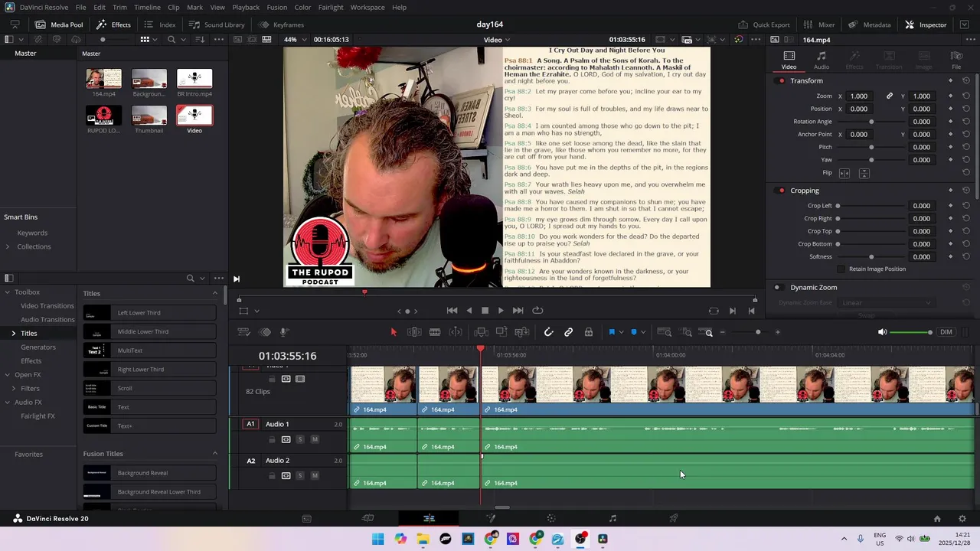The image size is (980, 551).
Task: Open the Fusion menu
Action: coord(277,7)
